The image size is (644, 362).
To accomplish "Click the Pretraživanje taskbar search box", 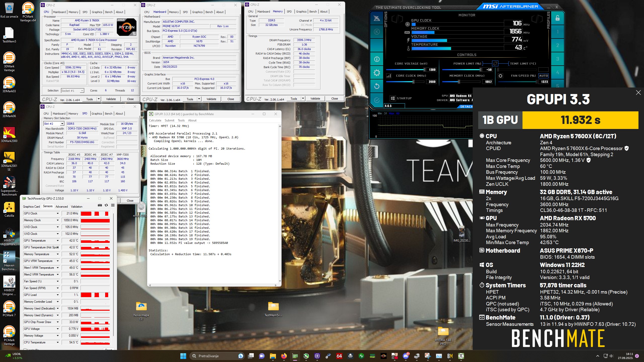I will 217,356.
